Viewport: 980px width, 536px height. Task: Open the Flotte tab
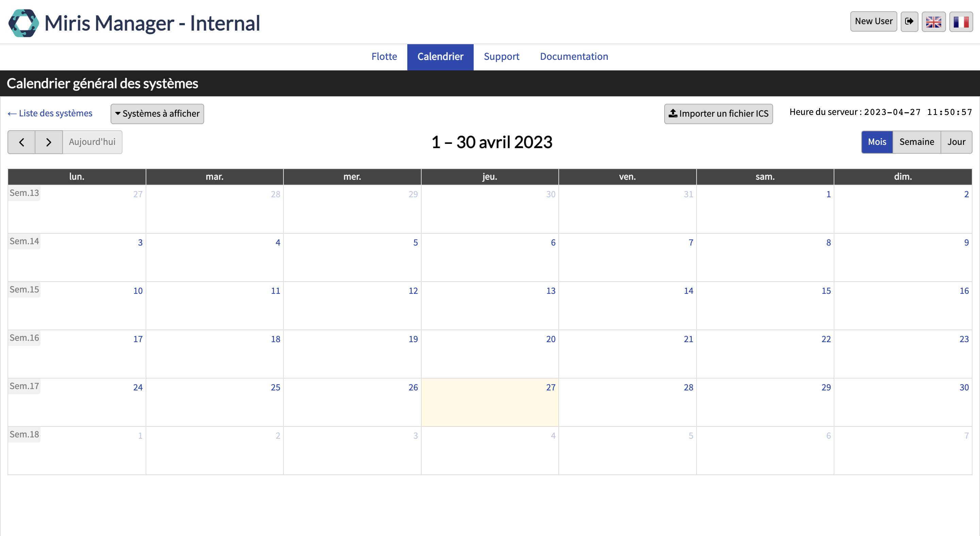tap(384, 57)
